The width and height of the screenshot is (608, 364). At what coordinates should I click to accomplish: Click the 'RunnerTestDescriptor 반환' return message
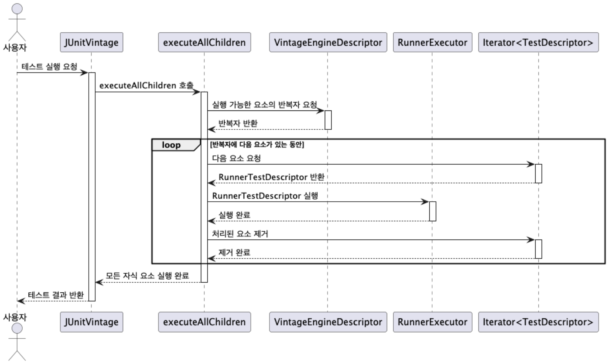[271, 177]
